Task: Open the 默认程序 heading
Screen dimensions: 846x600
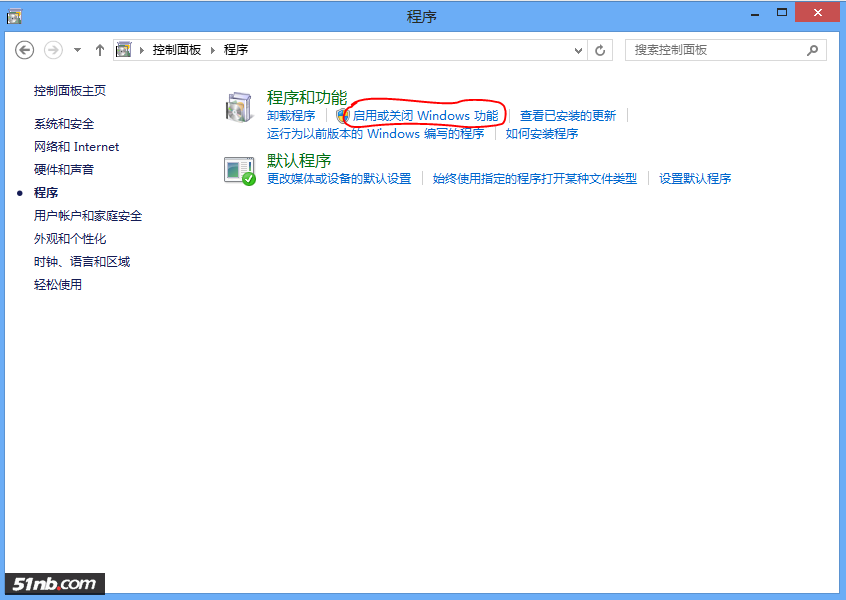Action: click(x=299, y=161)
